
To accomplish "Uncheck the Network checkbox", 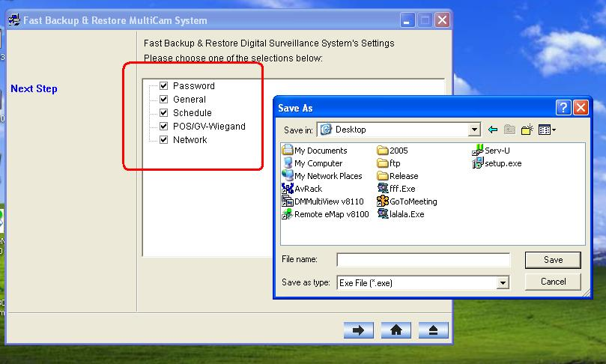I will 164,140.
